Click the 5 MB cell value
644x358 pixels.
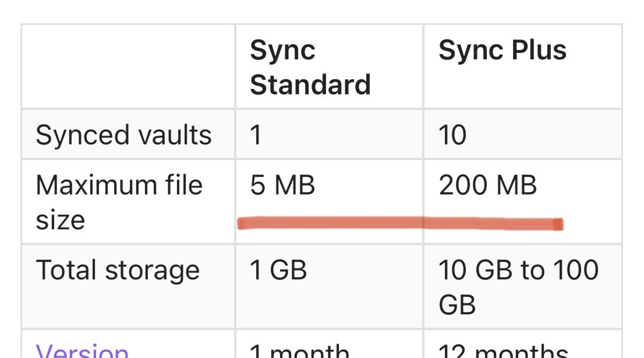coord(282,185)
